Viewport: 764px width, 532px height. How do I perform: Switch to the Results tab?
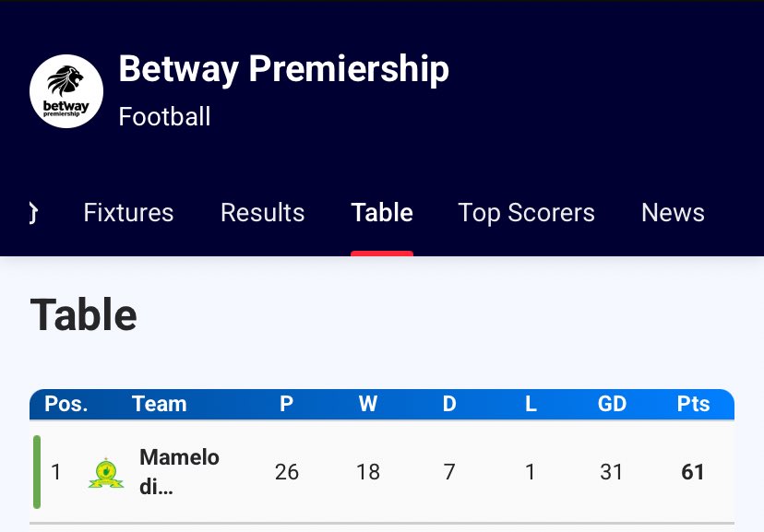[263, 213]
